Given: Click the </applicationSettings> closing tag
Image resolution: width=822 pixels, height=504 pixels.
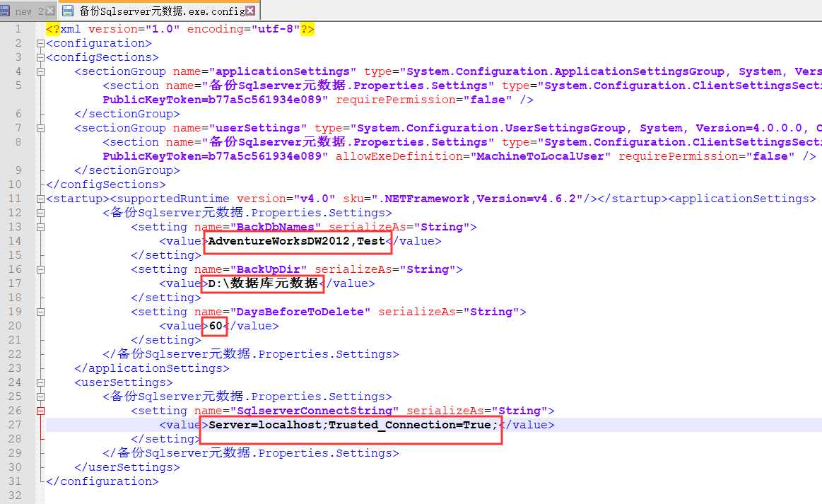Looking at the screenshot, I should click(151, 368).
